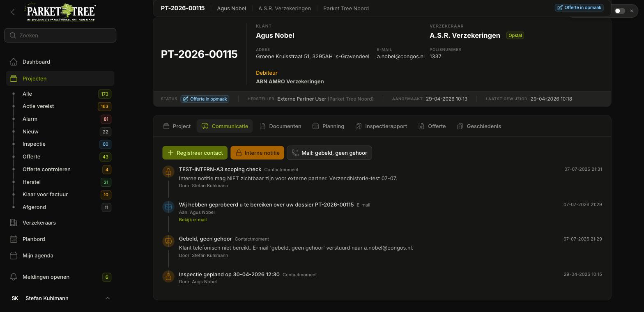Screen dimensions: 644x312
Task: Click the Projecten folder icon
Action: pyautogui.click(x=14, y=78)
